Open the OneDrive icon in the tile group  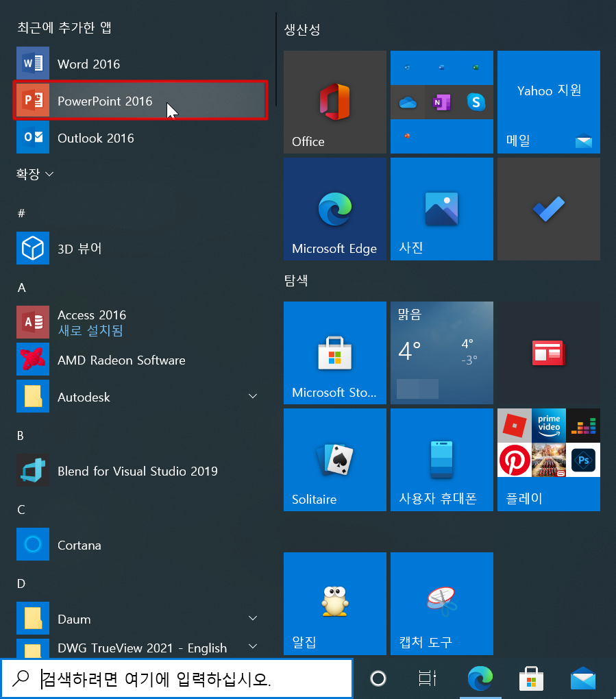[408, 103]
